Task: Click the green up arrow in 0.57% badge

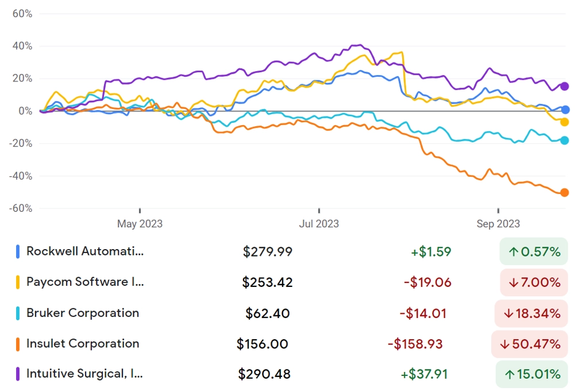Action: point(514,252)
